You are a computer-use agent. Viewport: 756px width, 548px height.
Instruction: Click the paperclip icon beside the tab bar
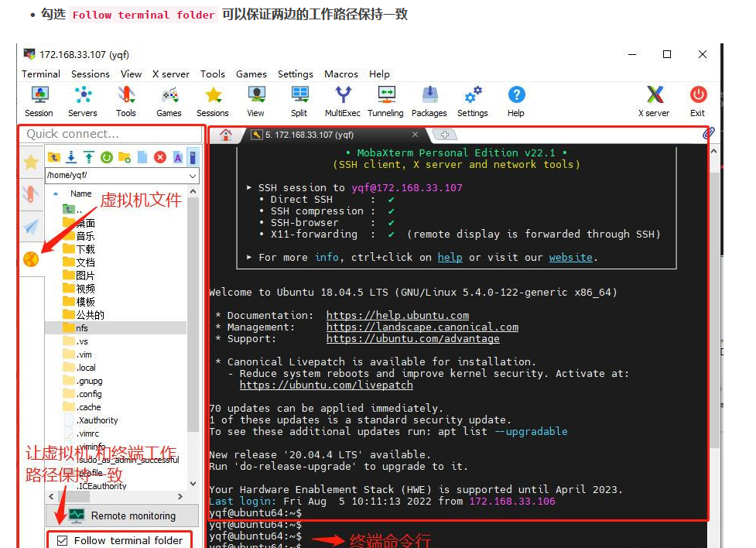coord(708,134)
